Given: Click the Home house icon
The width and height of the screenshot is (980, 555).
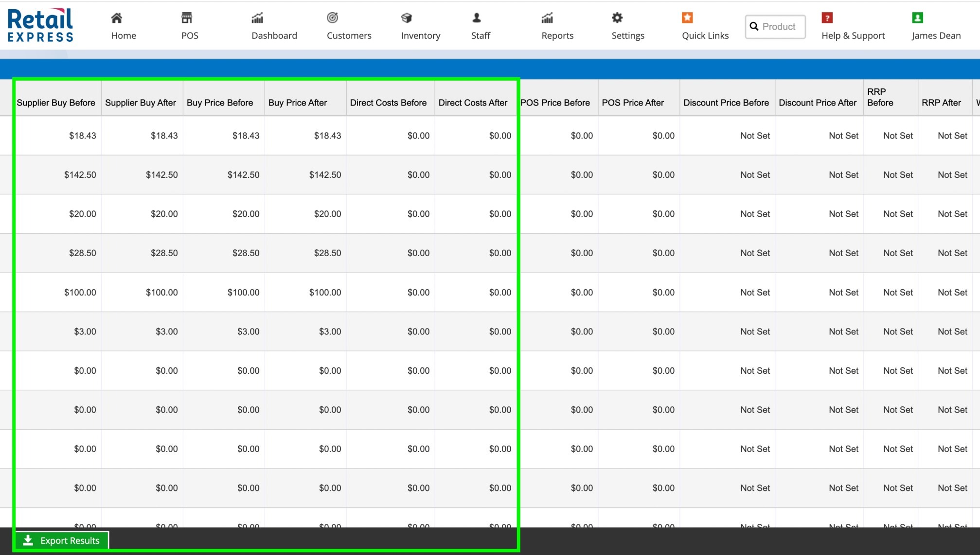Looking at the screenshot, I should click(116, 18).
